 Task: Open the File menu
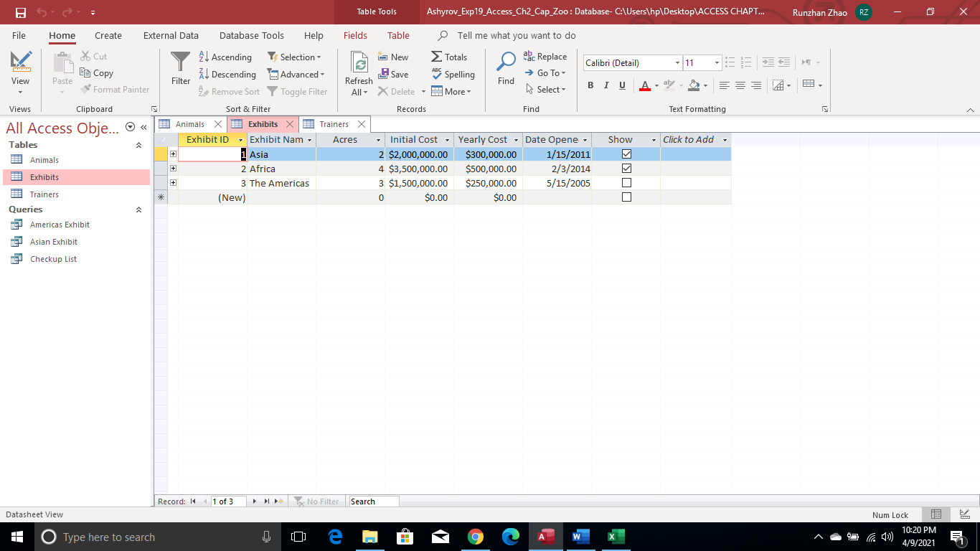tap(19, 35)
